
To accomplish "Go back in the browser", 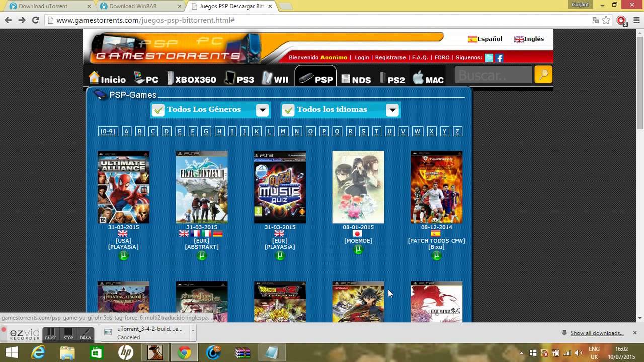I will pyautogui.click(x=8, y=20).
